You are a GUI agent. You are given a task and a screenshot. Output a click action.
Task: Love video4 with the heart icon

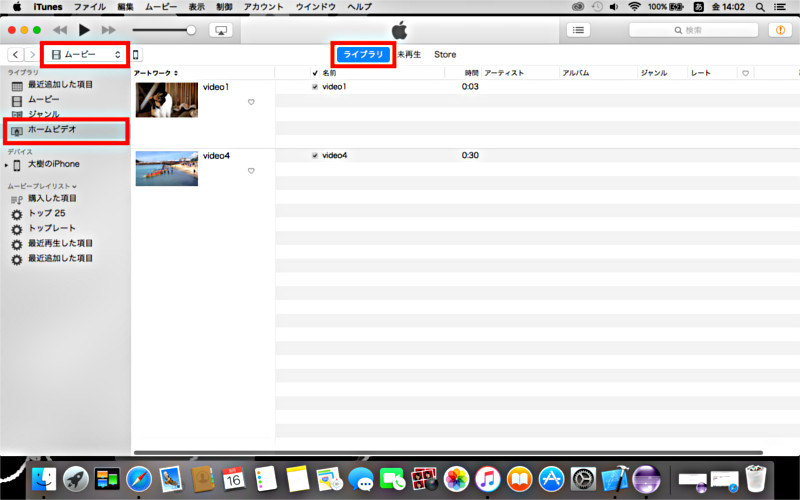click(251, 171)
